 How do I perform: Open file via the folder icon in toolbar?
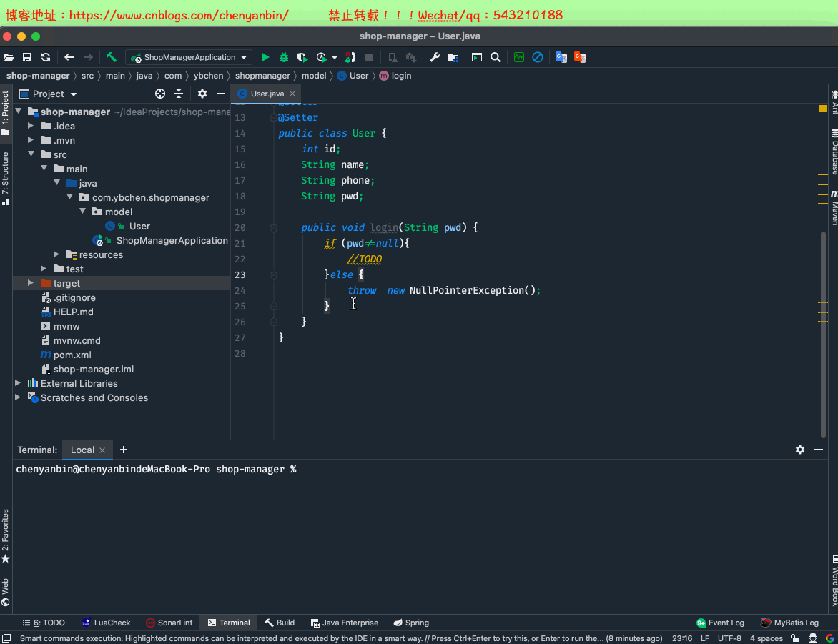(9, 57)
